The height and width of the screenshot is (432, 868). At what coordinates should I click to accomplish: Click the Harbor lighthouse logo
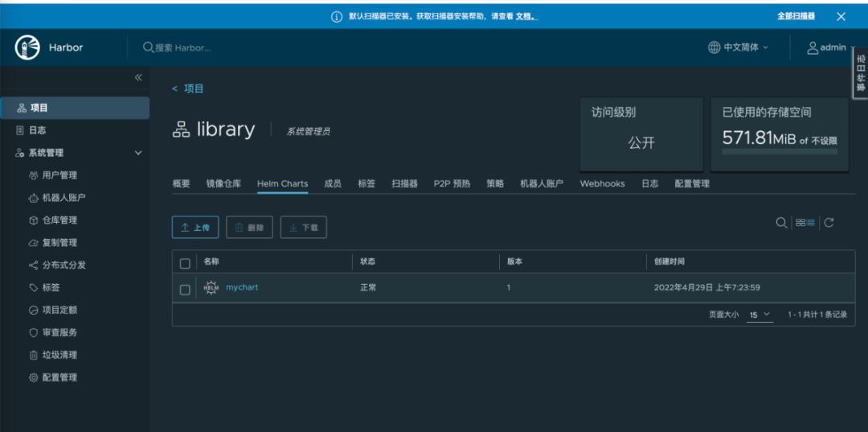pos(27,47)
